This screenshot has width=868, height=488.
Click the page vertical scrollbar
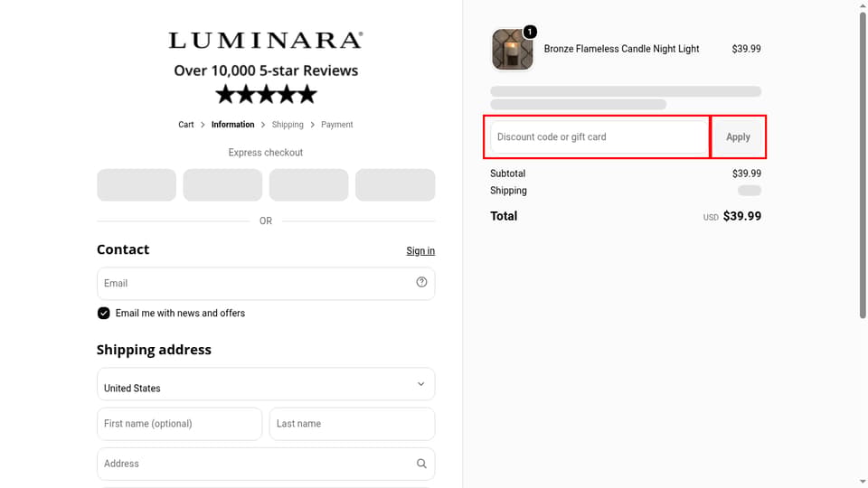pos(863,166)
